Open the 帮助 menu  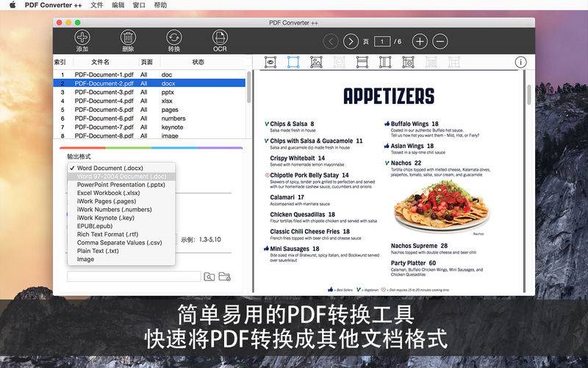(160, 5)
